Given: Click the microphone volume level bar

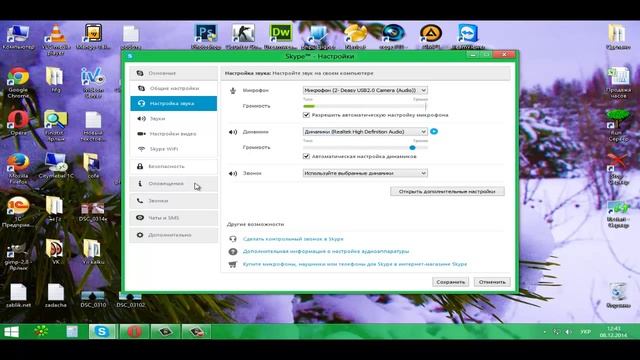Looking at the screenshot, I should 364,106.
